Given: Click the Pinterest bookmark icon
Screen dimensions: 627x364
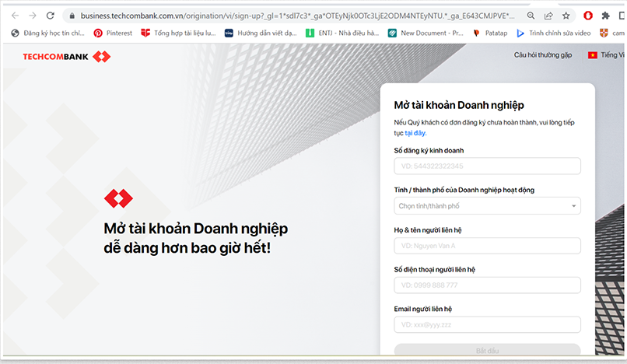Looking at the screenshot, I should click(98, 33).
